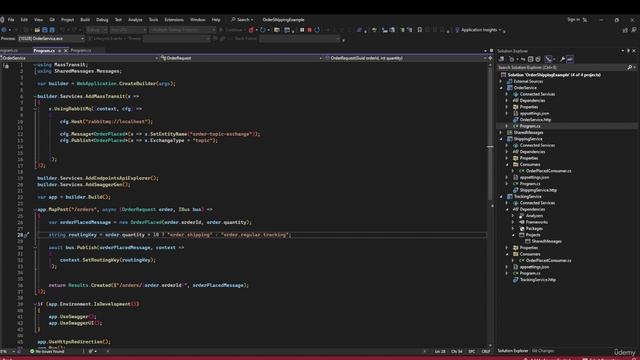Click the Hot Reload flame icon
This screenshot has height=360, width=640.
[251, 30]
